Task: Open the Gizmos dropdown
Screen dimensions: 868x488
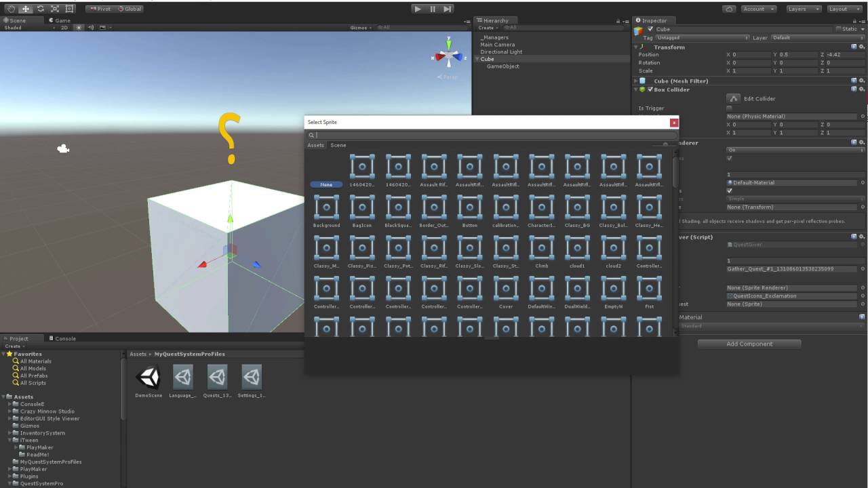Action: pyautogui.click(x=361, y=28)
